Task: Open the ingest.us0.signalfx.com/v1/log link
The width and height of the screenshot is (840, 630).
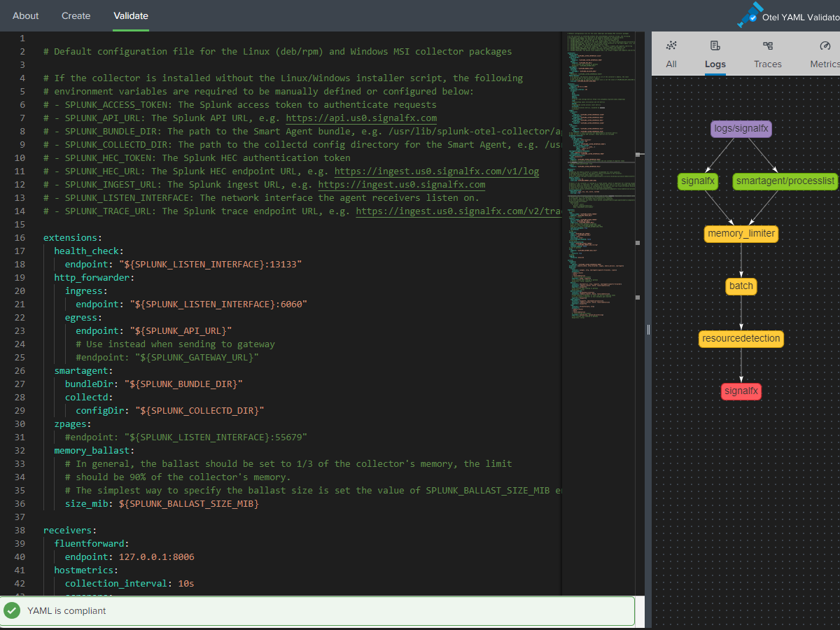Action: point(437,171)
